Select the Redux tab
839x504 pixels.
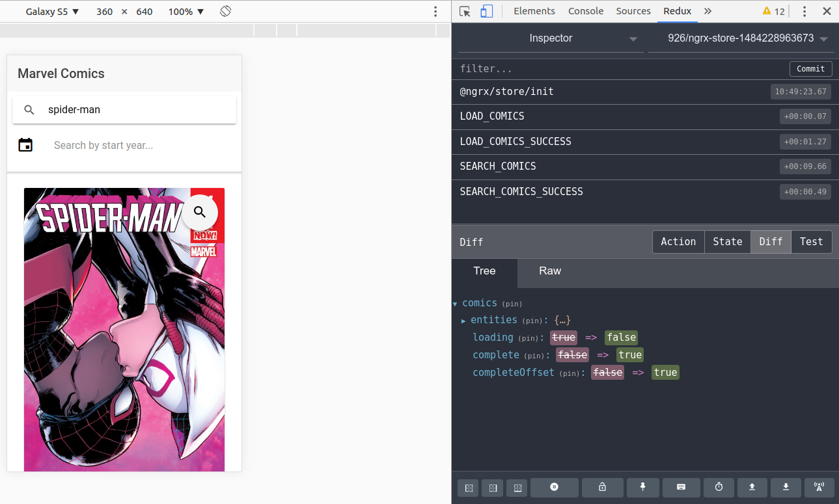678,11
